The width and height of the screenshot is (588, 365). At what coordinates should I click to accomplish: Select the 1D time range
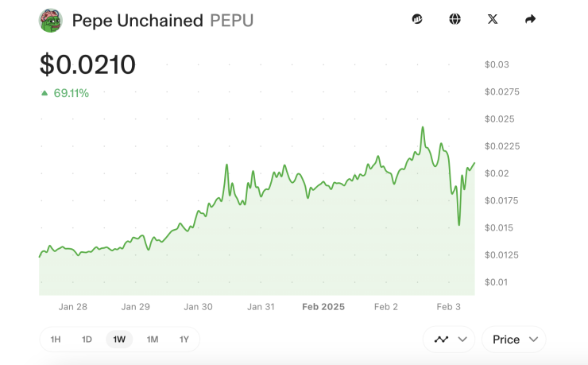point(87,340)
